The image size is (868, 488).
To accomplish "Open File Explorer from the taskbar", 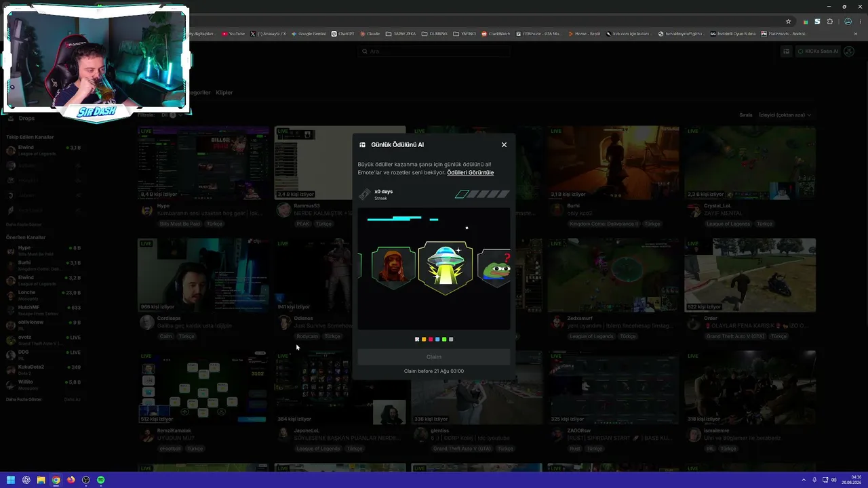I will 41,480.
